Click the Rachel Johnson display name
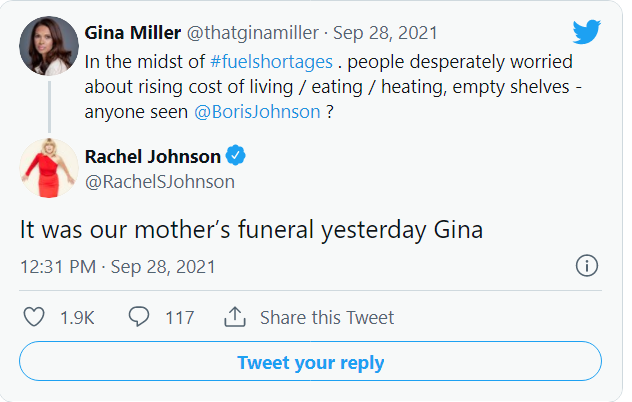The width and height of the screenshot is (632, 402). tap(153, 155)
